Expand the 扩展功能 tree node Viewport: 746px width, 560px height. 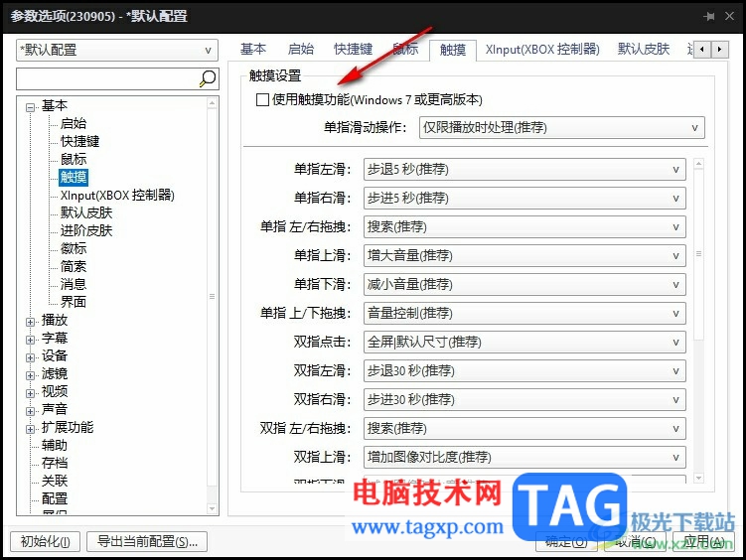click(x=31, y=429)
